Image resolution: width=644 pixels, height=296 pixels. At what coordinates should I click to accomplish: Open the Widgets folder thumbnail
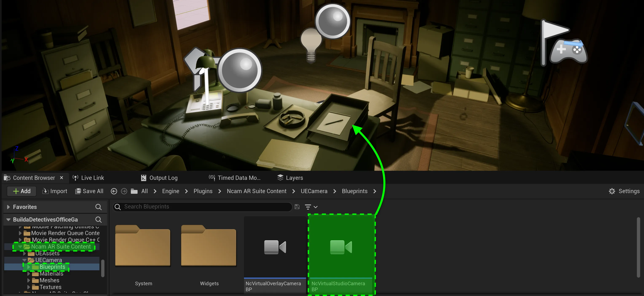click(209, 246)
